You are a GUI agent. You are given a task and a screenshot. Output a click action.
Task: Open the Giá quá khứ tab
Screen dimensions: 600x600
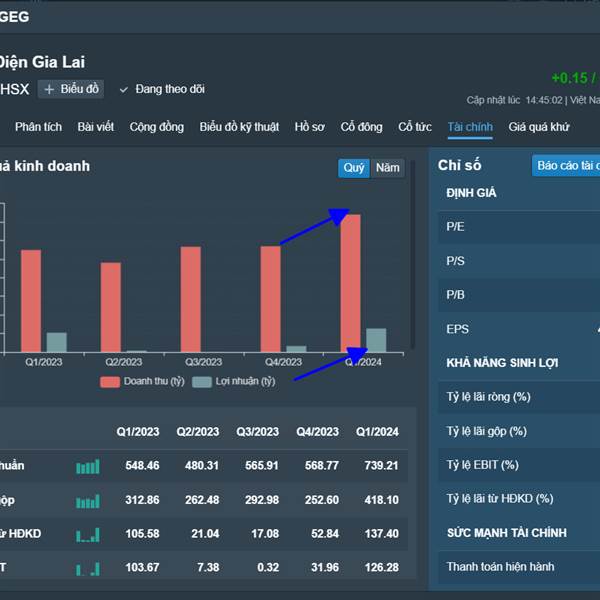pos(539,127)
